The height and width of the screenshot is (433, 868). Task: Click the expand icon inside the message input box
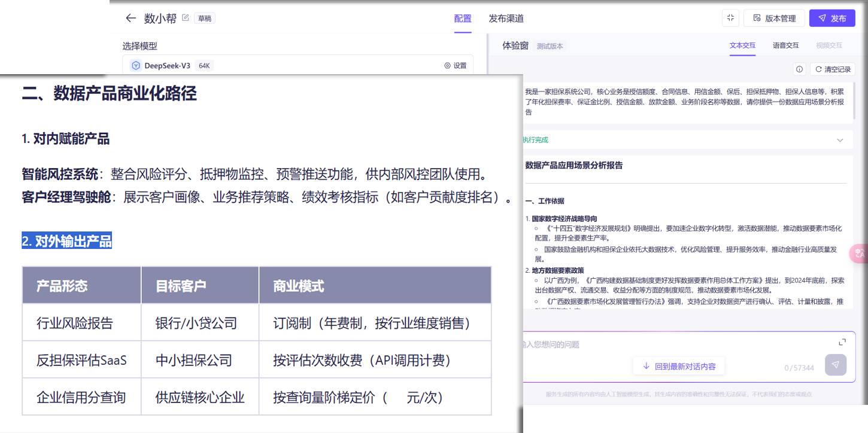[842, 341]
